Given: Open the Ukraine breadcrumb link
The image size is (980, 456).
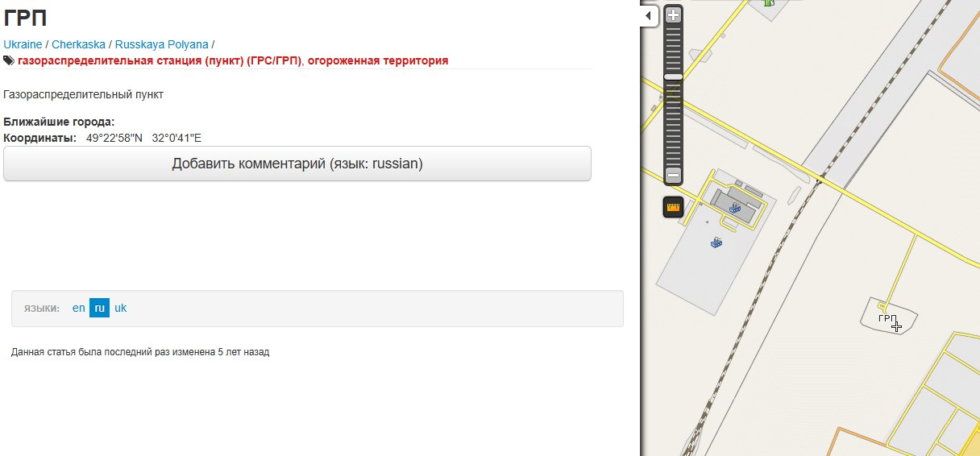Looking at the screenshot, I should click(23, 44).
